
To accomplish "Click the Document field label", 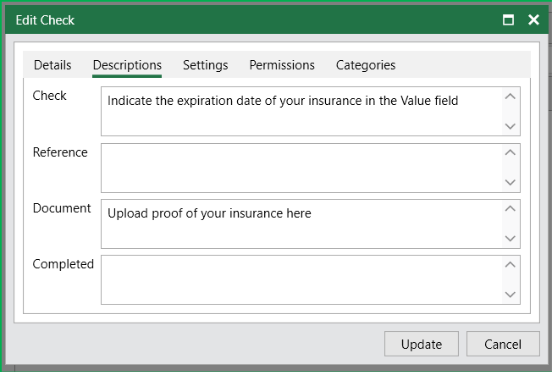I will 62,208.
